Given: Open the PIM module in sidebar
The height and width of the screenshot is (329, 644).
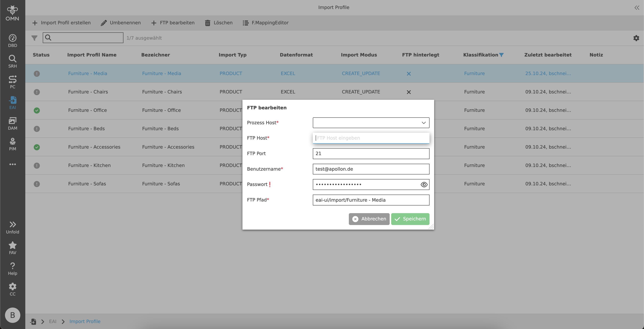Looking at the screenshot, I should click(12, 144).
